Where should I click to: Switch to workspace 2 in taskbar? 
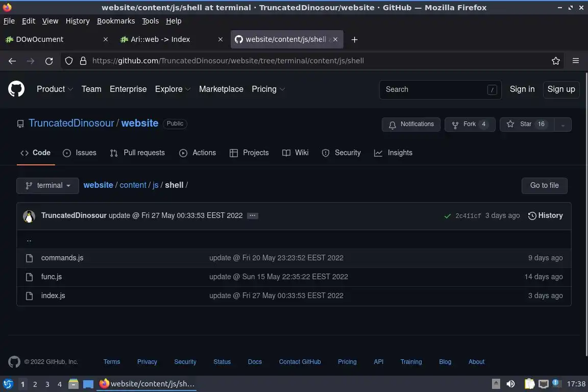click(35, 384)
